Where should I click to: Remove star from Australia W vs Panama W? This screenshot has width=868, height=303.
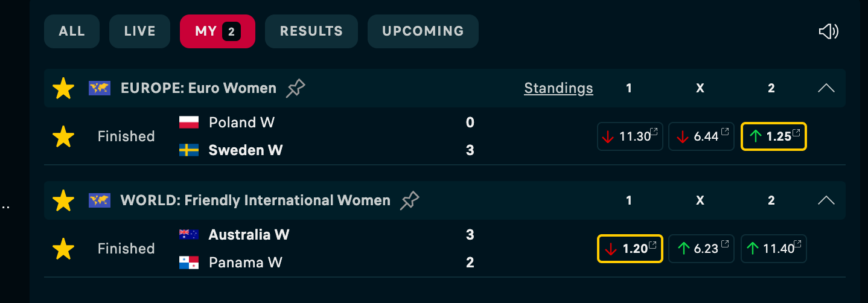click(63, 249)
